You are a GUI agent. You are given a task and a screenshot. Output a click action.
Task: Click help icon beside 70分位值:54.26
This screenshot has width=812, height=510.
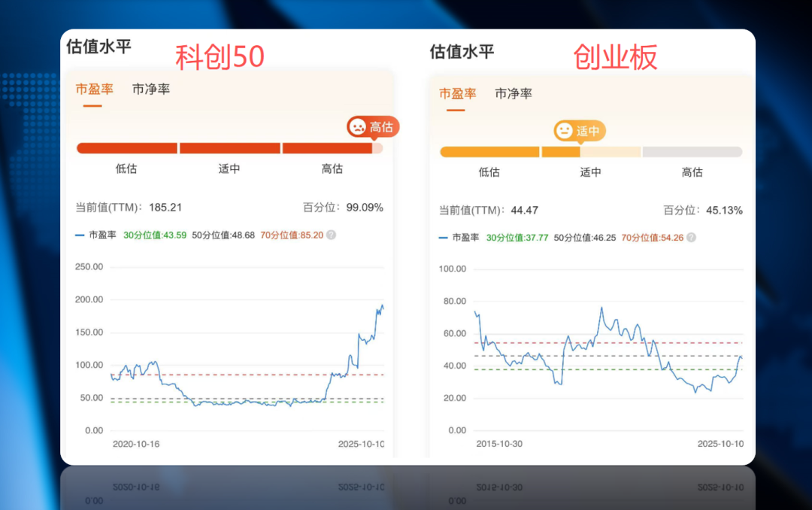(691, 237)
